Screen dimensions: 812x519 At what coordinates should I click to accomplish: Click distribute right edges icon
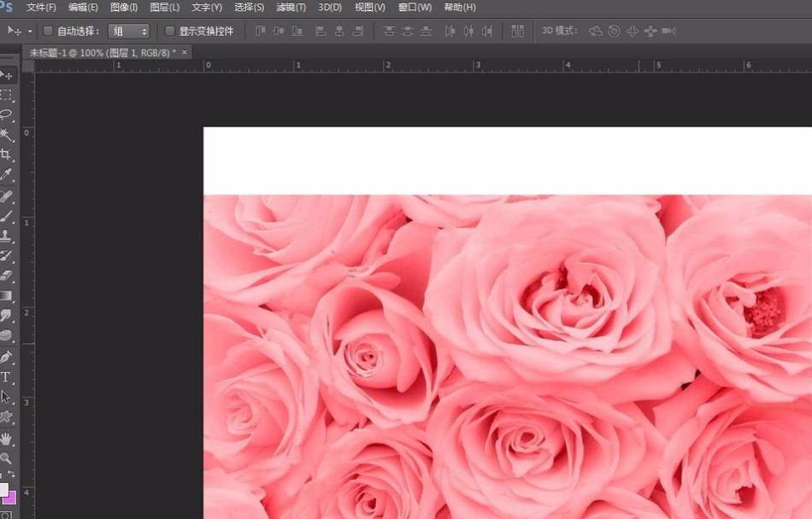tap(487, 31)
